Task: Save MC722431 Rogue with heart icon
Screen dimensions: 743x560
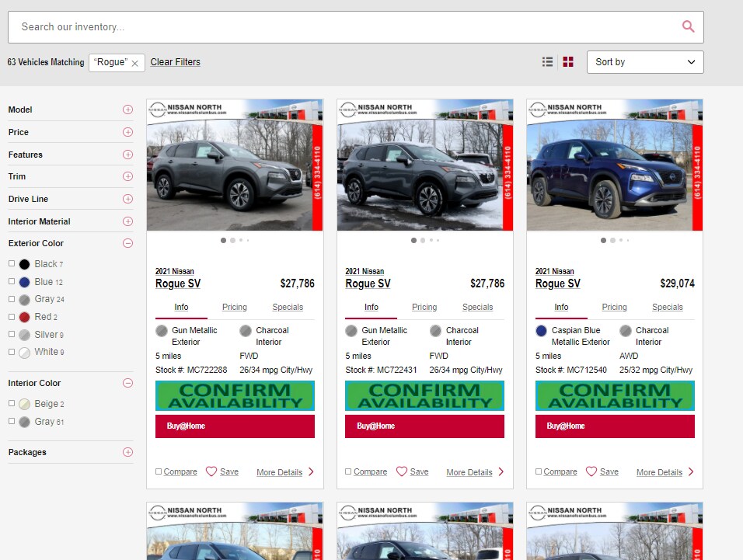Action: point(401,471)
